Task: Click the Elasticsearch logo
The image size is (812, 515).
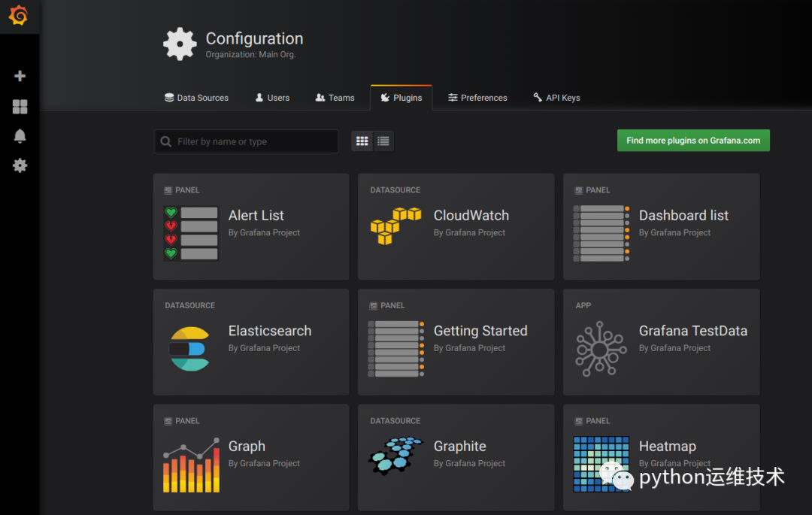Action: pyautogui.click(x=189, y=348)
